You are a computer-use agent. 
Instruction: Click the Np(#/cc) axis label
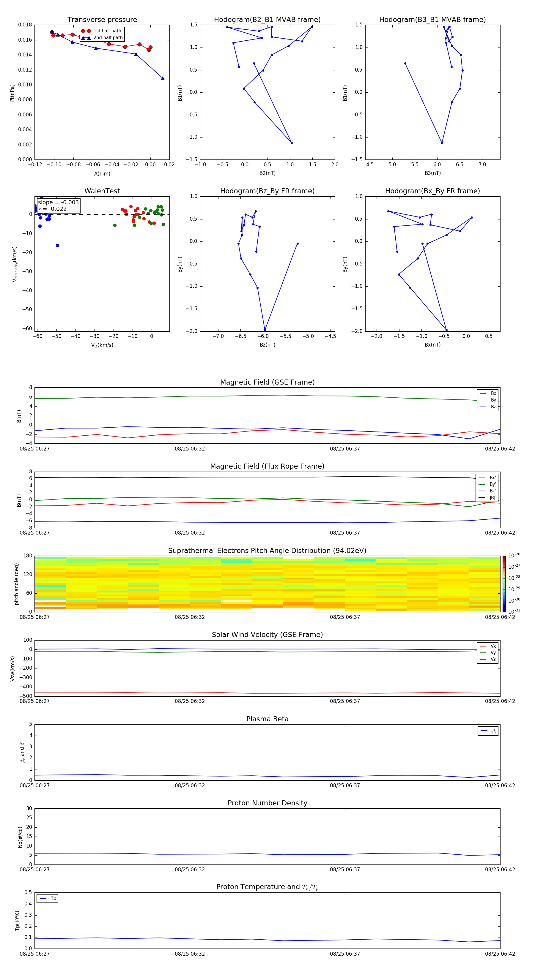coord(20,837)
